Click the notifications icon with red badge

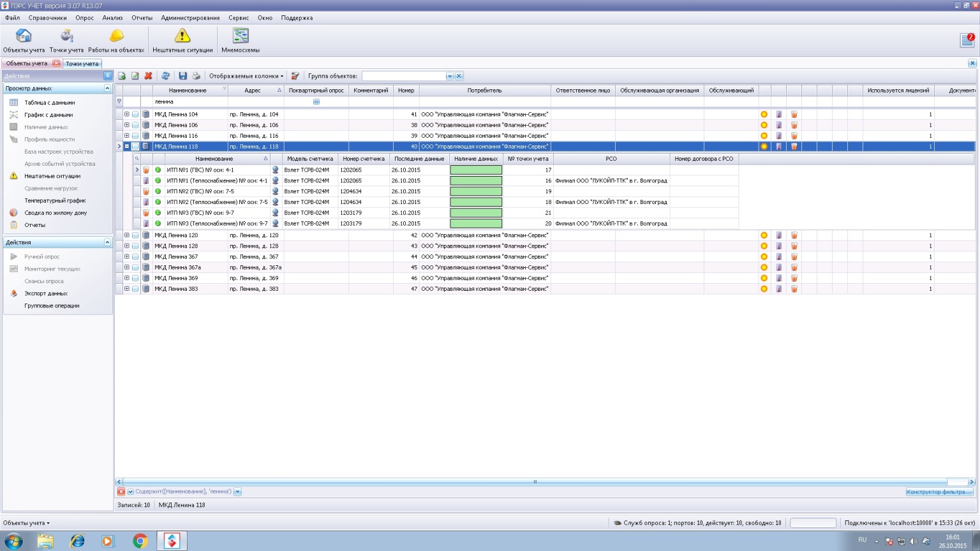pos(967,40)
